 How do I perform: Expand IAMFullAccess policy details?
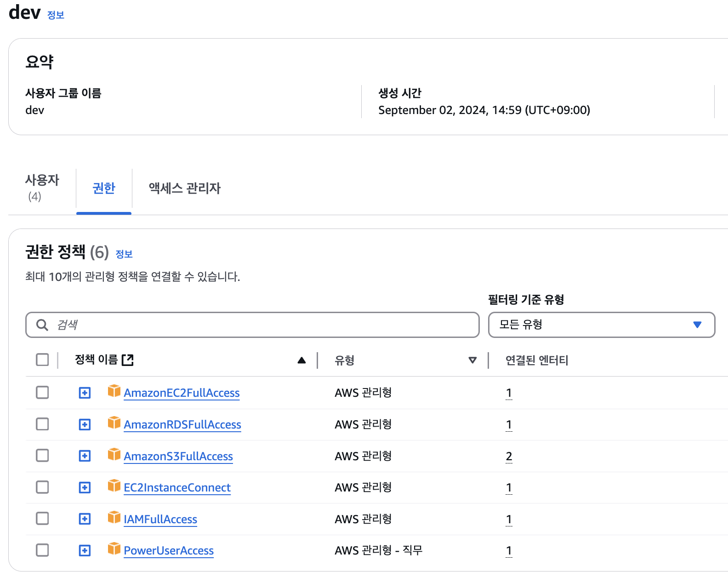click(85, 519)
